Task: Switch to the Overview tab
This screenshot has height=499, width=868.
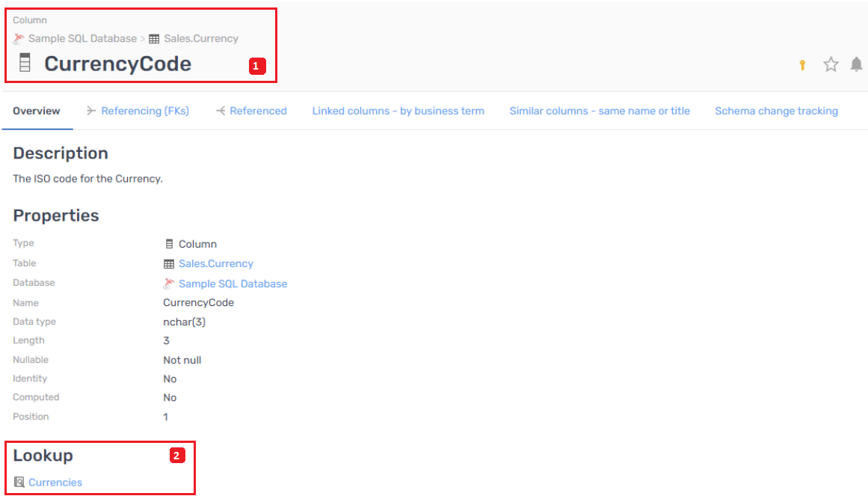Action: tap(37, 111)
